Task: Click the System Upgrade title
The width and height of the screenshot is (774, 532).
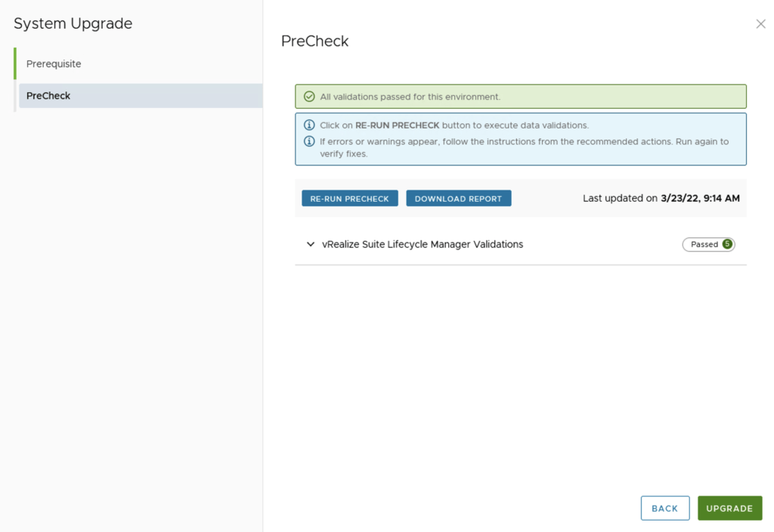Action: pos(73,23)
